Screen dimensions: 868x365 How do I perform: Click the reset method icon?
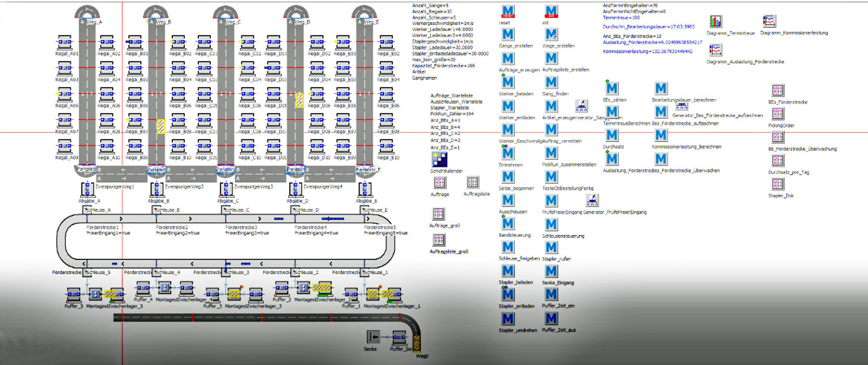pos(507,11)
